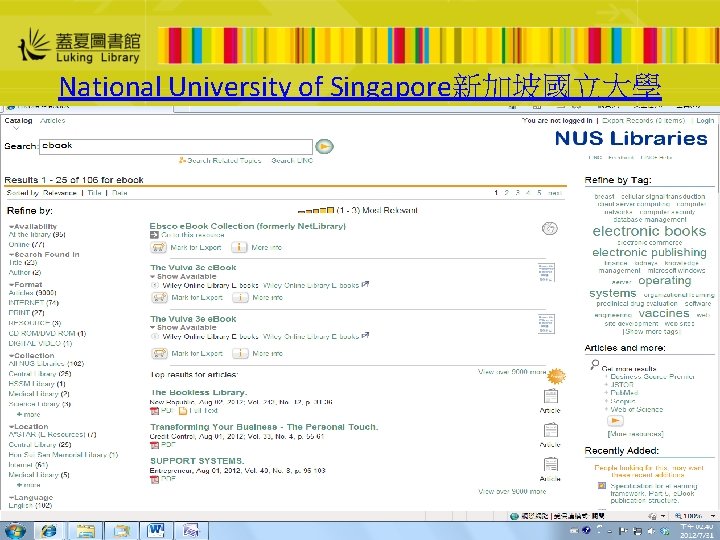Go to next results page

555,193
